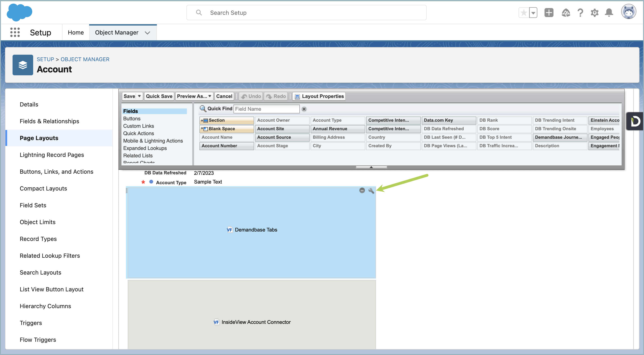Image resolution: width=644 pixels, height=355 pixels.
Task: Click the InsideView Account Connector component
Action: pyautogui.click(x=252, y=314)
